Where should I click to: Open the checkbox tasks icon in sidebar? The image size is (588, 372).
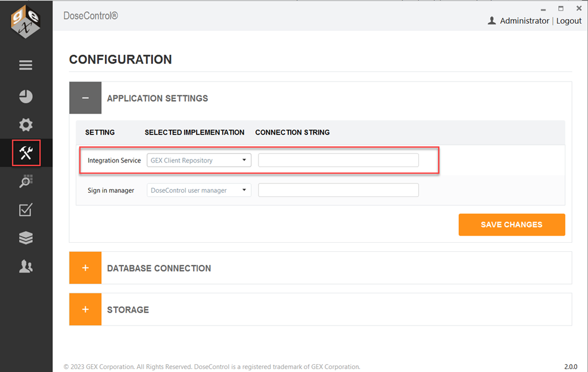[x=26, y=210]
